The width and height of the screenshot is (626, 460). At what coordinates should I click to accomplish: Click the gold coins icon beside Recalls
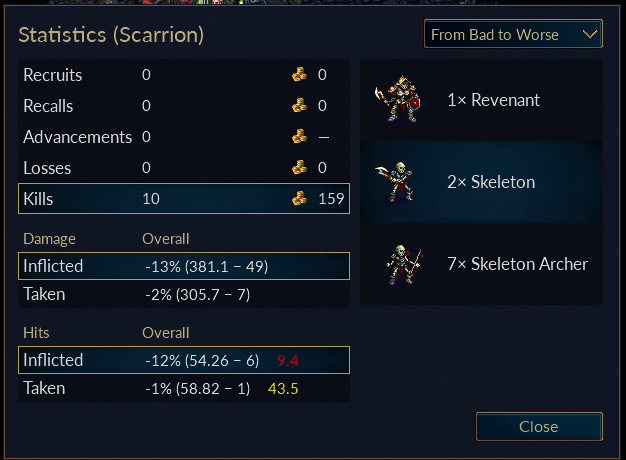click(299, 105)
